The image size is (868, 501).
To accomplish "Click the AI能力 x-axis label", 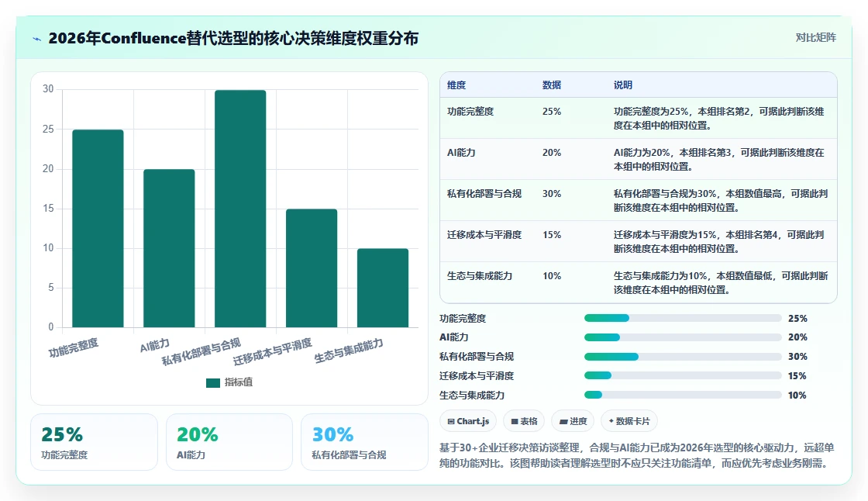I will 154,345.
